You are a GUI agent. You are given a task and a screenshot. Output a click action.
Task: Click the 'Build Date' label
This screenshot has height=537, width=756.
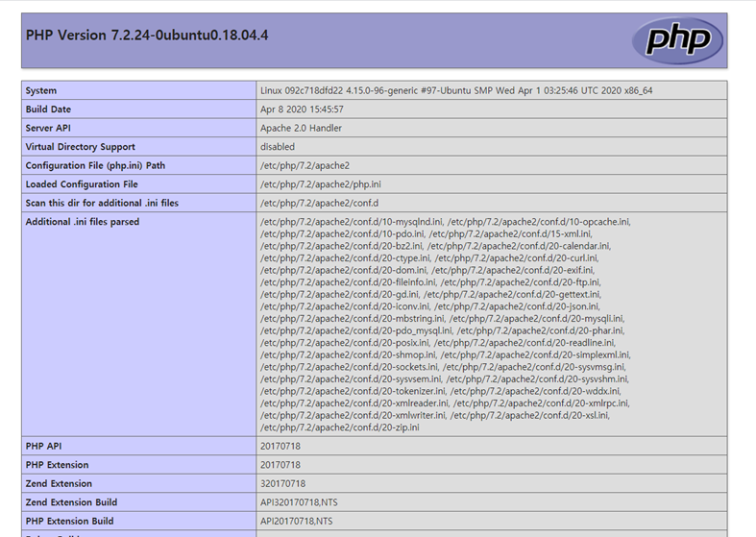coord(48,110)
